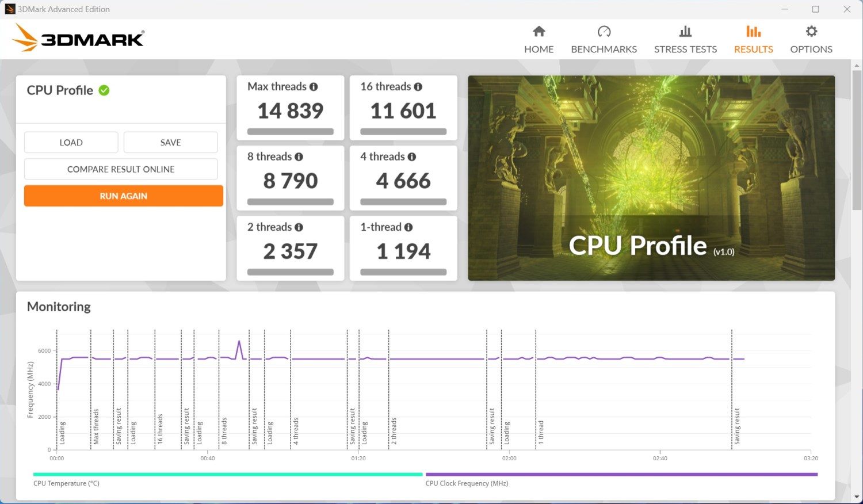Screen dimensions: 863x504
Task: Click the 8 threads score bar
Action: pos(291,202)
